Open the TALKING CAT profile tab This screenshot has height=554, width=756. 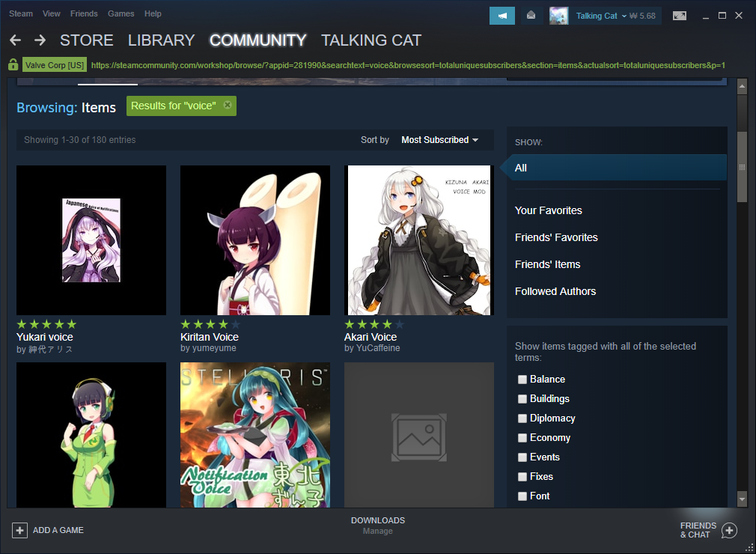tap(371, 40)
